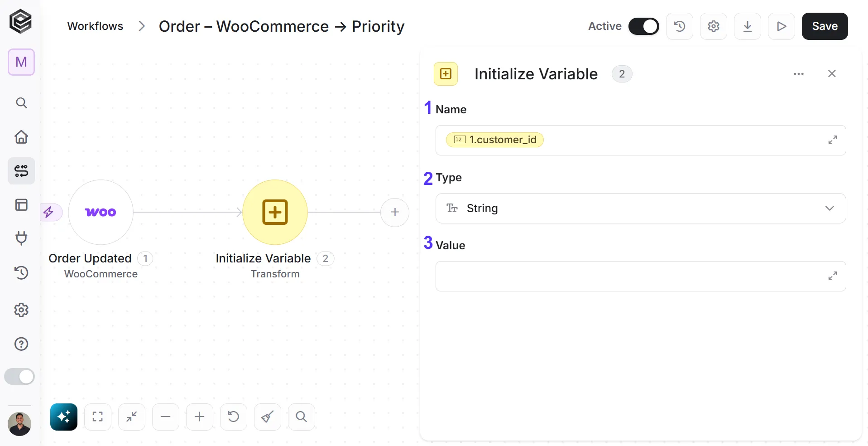Viewport: 868px width, 446px height.
Task: Open the Workflows breadcrumb
Action: [x=95, y=26]
